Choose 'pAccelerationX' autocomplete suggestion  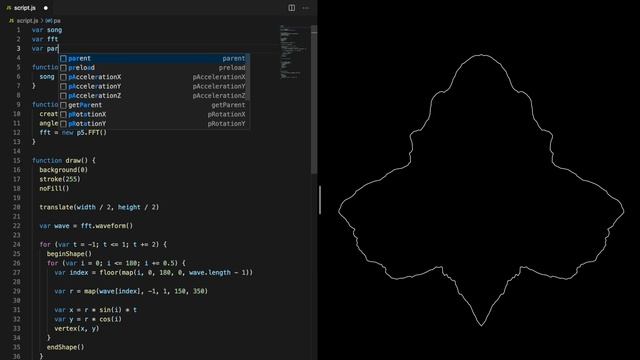coord(154,77)
